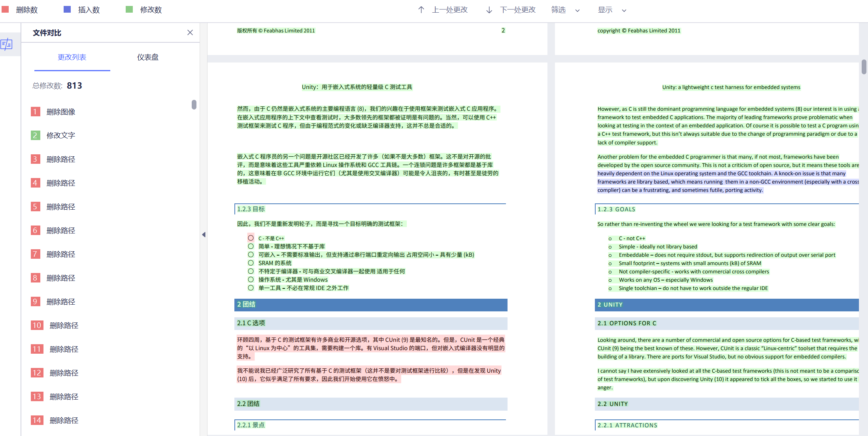Click the file compare sidebar icon
The height and width of the screenshot is (436, 868).
7,44
